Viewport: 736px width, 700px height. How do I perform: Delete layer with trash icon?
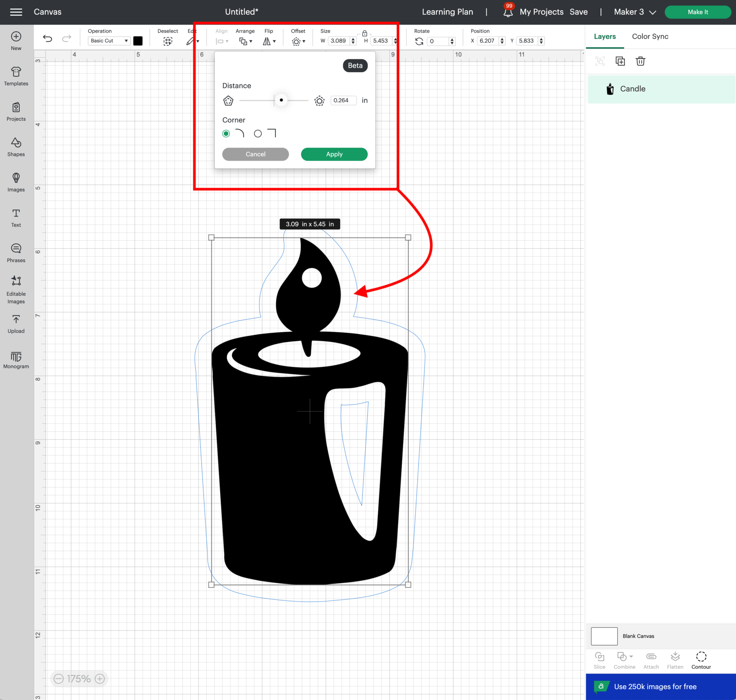pos(640,61)
